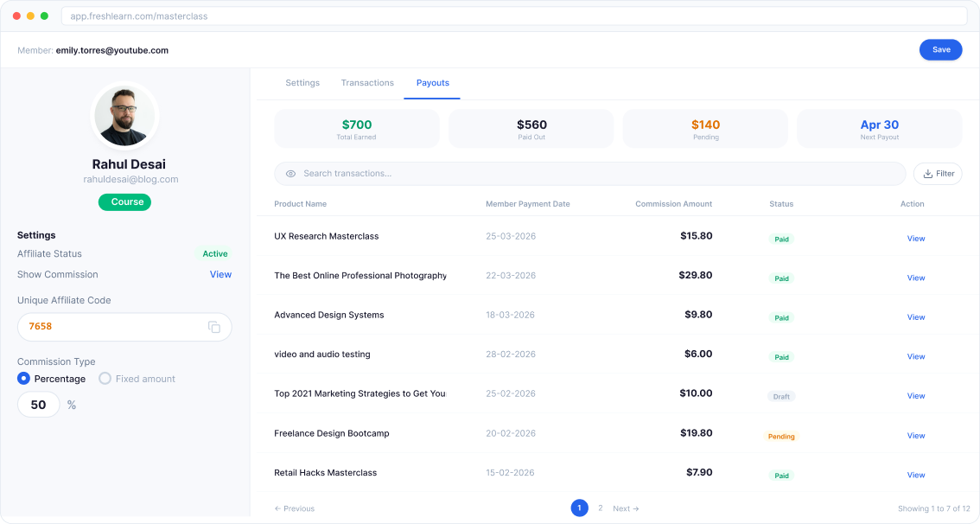
Task: Click the export icon inside the Filter button
Action: (926, 173)
